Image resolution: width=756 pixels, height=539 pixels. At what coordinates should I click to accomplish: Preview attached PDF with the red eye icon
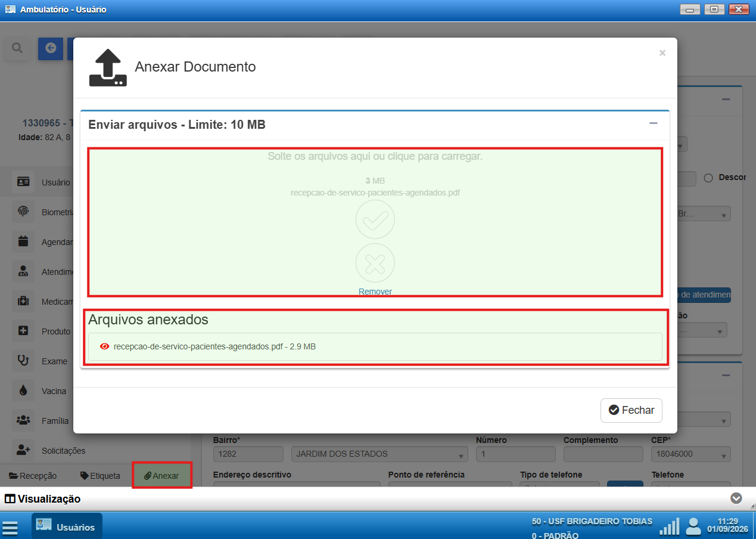tap(105, 346)
